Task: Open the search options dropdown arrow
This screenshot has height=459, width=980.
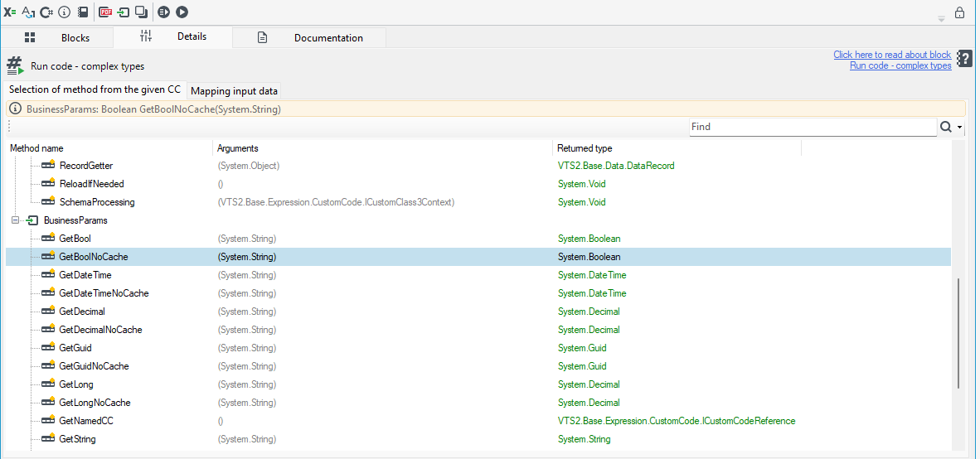Action: click(x=959, y=128)
